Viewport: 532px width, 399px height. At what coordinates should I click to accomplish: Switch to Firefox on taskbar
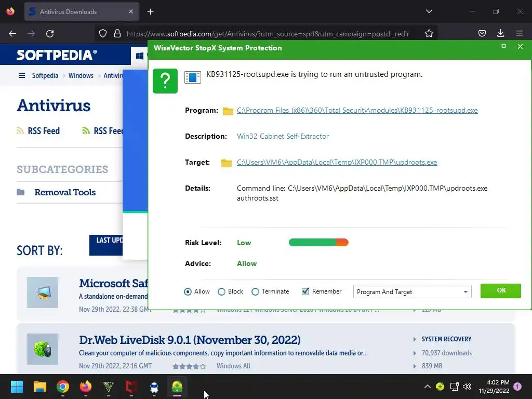[86, 387]
